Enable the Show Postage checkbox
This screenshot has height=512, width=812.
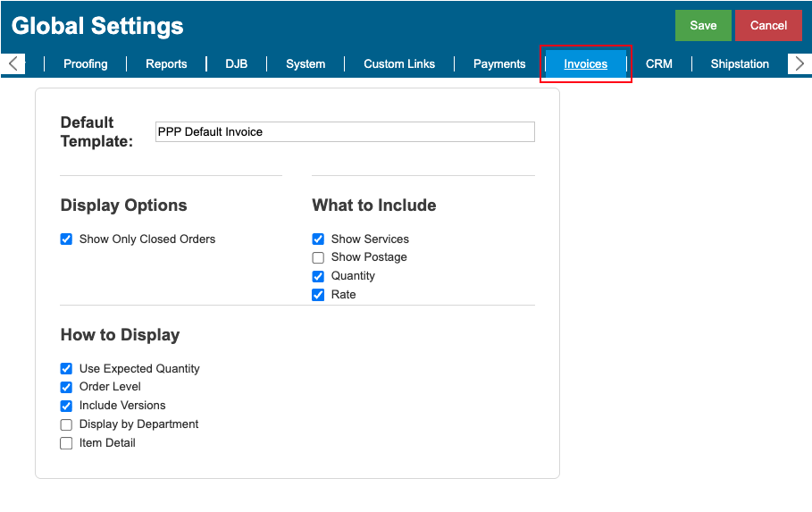318,257
